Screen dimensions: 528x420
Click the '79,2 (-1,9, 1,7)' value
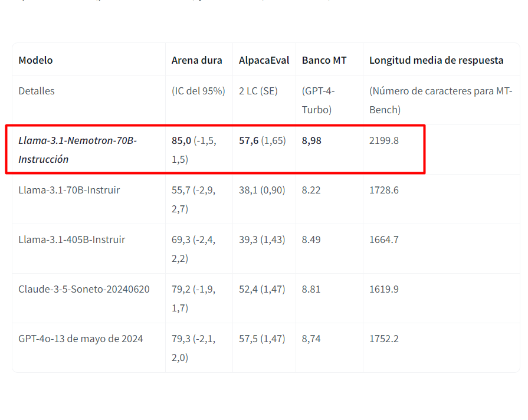click(194, 298)
